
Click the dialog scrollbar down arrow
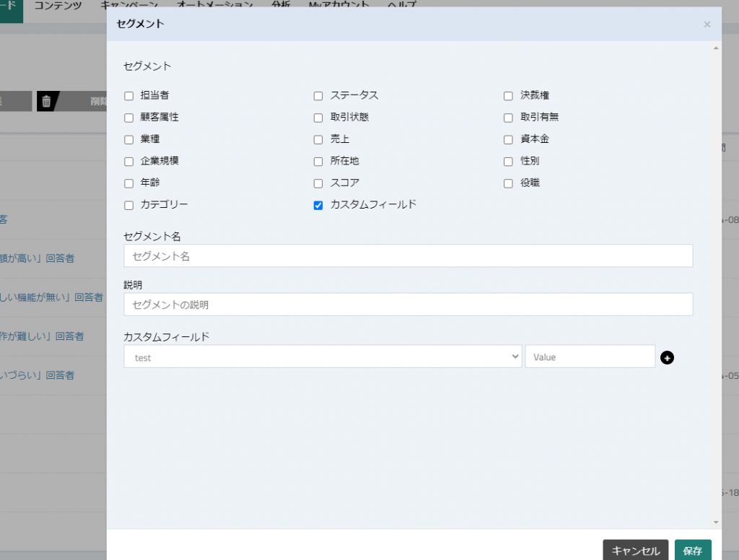pyautogui.click(x=716, y=522)
